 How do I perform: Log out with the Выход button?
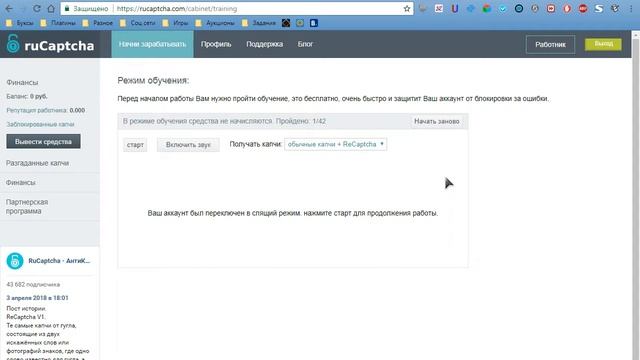(603, 44)
